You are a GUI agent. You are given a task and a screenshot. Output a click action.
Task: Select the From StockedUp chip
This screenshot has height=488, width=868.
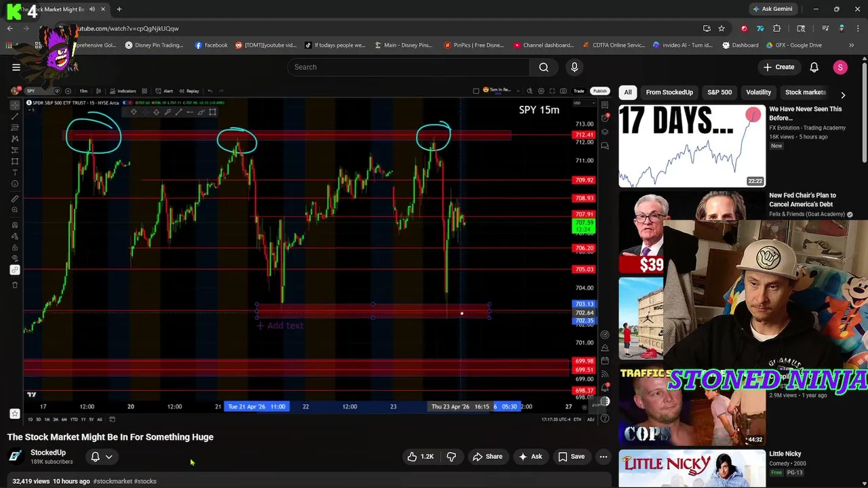click(669, 92)
